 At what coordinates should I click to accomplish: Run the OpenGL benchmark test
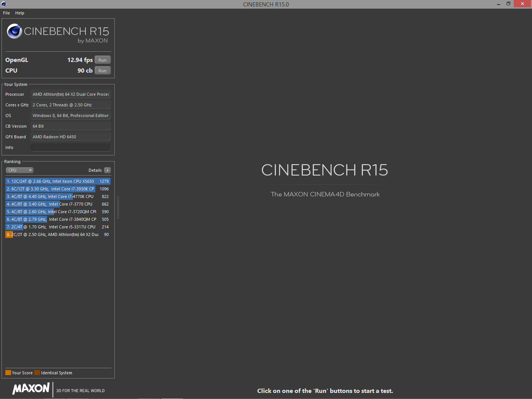point(103,60)
